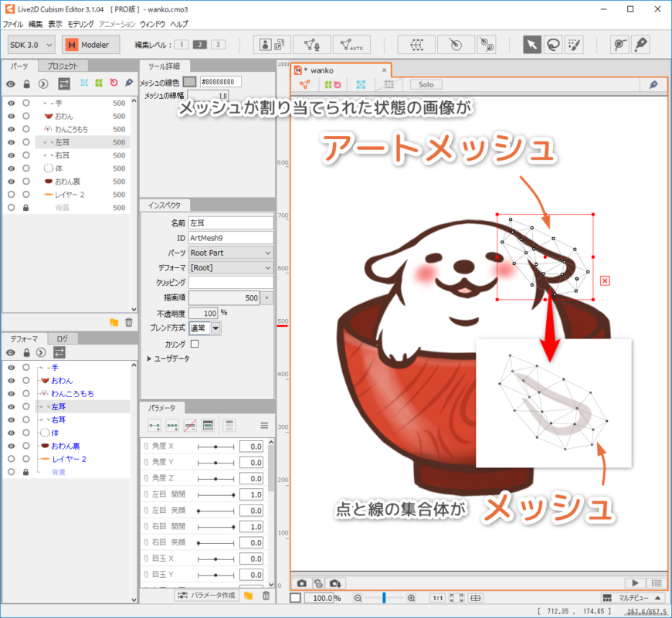Show レイヤー 2 in the parts list

pyautogui.click(x=11, y=195)
